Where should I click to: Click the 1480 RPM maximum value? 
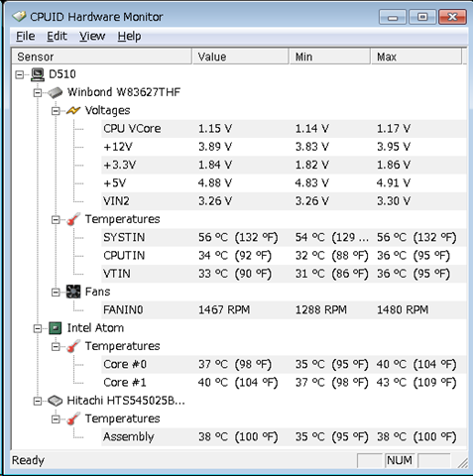(x=403, y=310)
